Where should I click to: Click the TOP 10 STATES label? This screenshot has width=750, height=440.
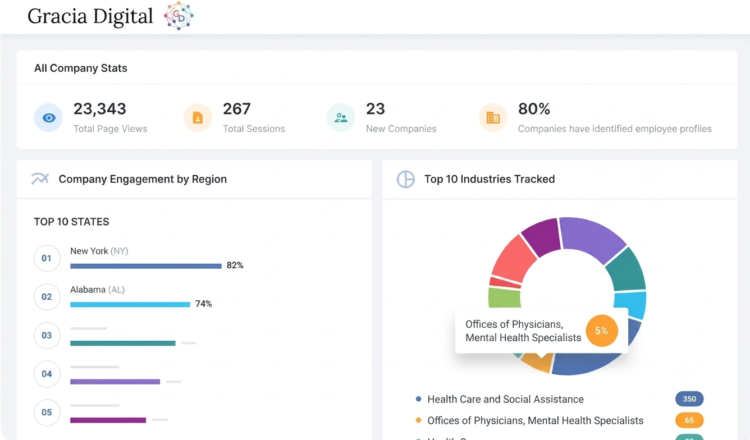tap(71, 221)
